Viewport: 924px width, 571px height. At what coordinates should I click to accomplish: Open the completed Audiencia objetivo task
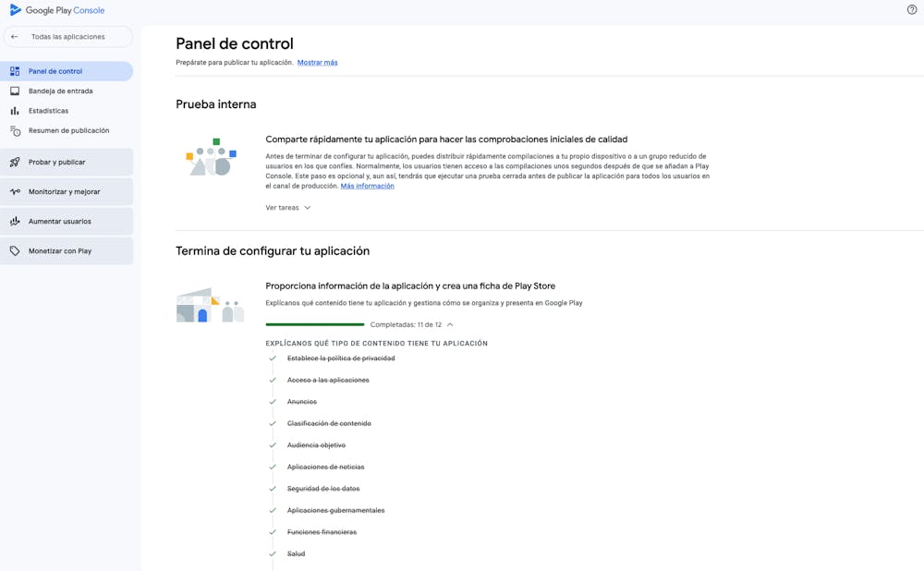(x=316, y=445)
